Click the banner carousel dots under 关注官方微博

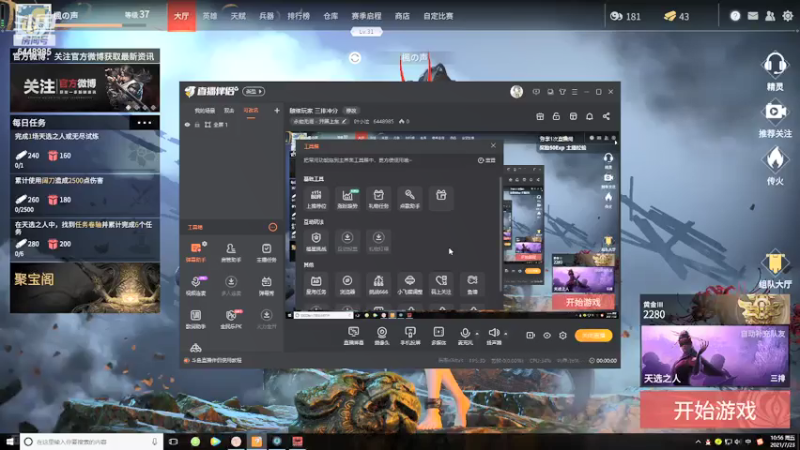coord(141,108)
